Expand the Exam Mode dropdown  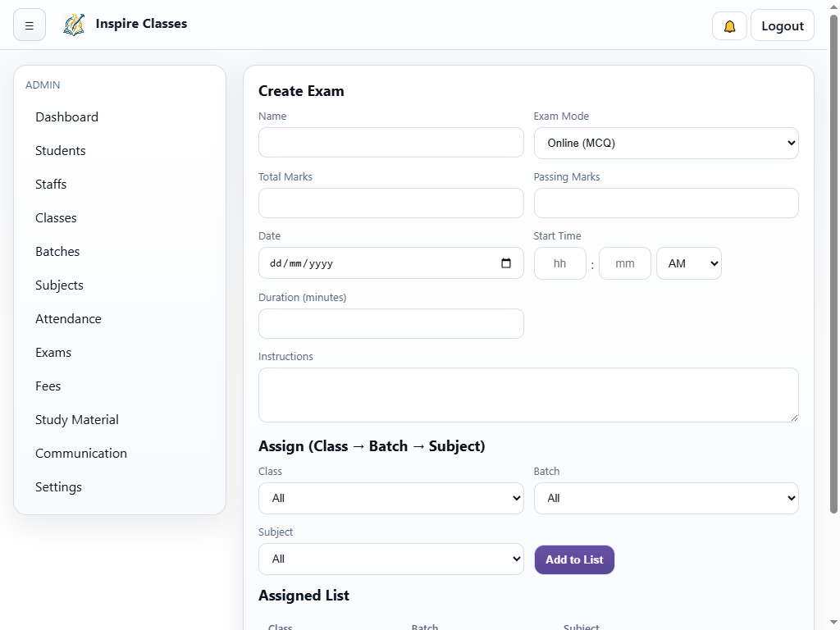coord(665,143)
